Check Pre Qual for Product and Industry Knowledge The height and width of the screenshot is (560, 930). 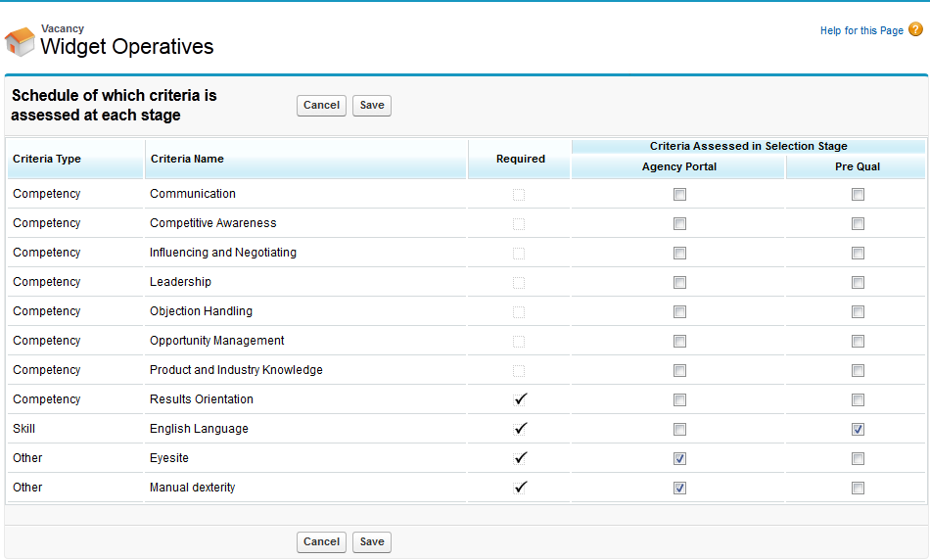pos(858,370)
